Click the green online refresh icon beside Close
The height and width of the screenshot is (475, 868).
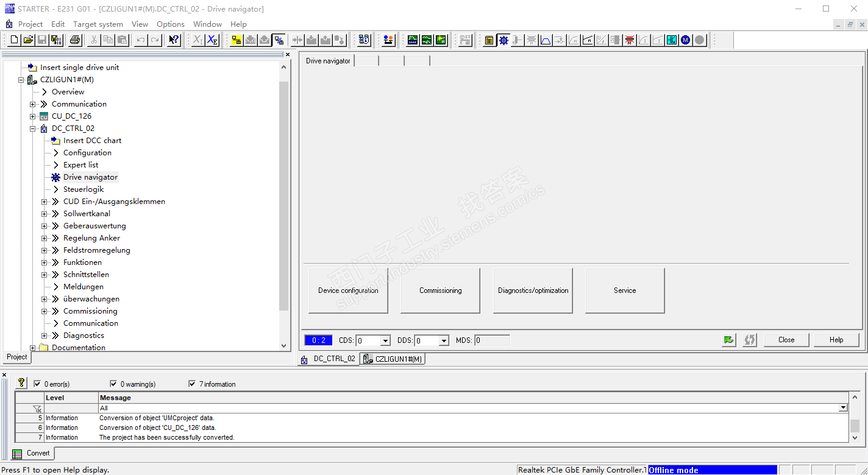click(x=729, y=340)
